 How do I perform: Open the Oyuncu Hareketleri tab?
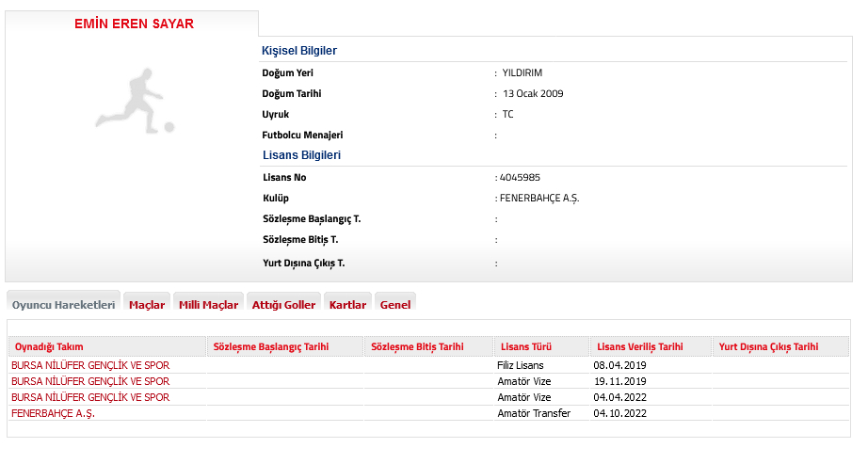63,305
